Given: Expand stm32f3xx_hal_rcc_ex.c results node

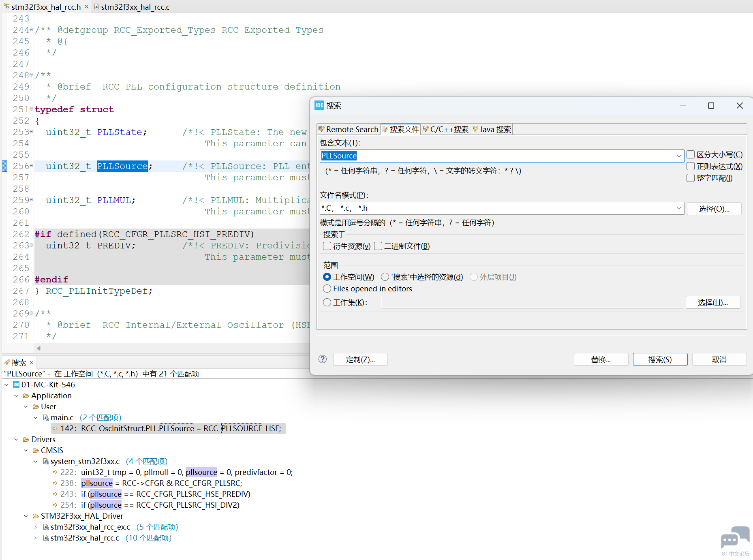Looking at the screenshot, I should (x=36, y=527).
